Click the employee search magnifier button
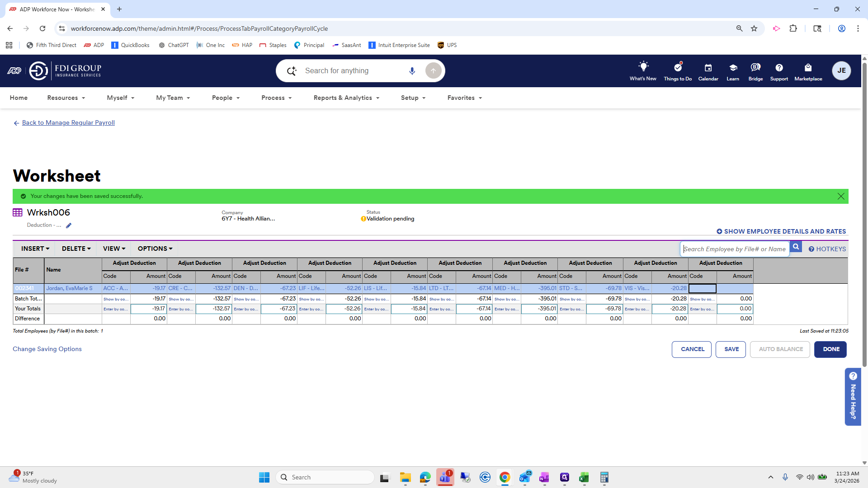This screenshot has width=868, height=488. 796,247
